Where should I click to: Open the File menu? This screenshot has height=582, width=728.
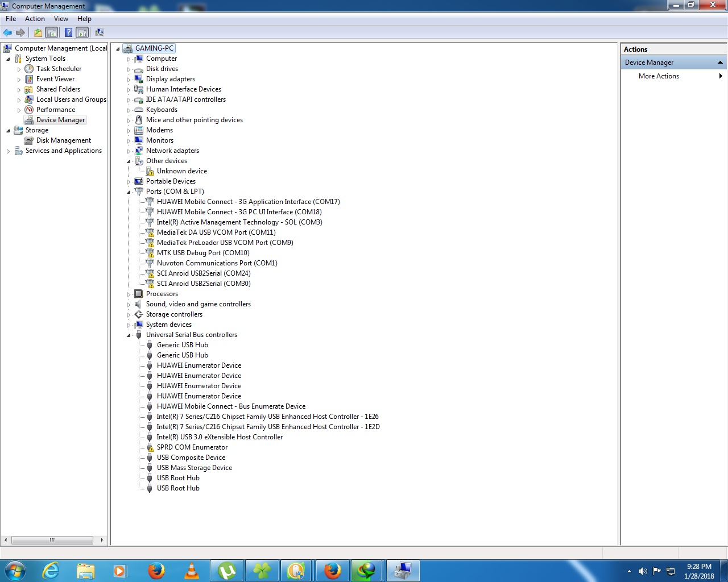[11, 19]
